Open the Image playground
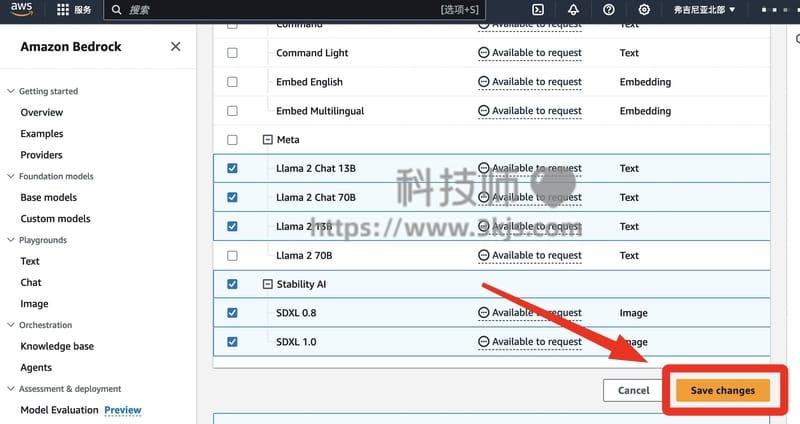The width and height of the screenshot is (800, 424). coord(34,304)
